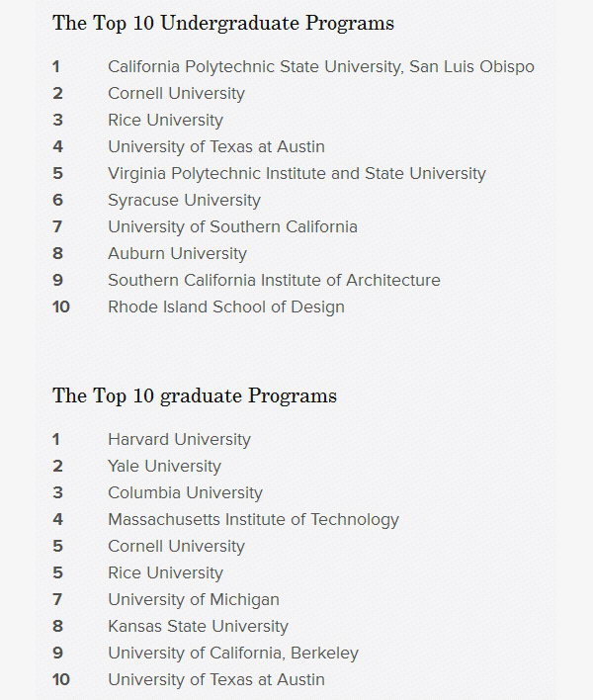This screenshot has width=593, height=700.
Task: Select Columbia University in the graduate list
Action: point(185,493)
